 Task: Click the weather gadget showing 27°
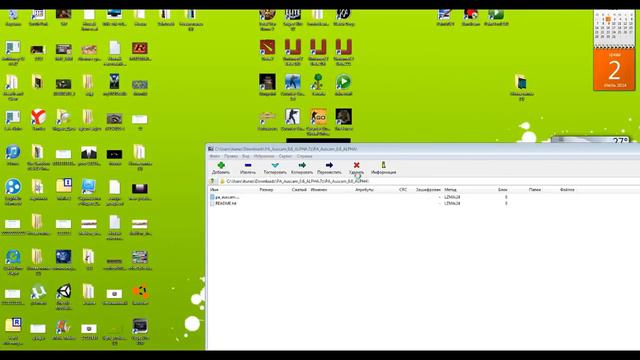[x=591, y=140]
